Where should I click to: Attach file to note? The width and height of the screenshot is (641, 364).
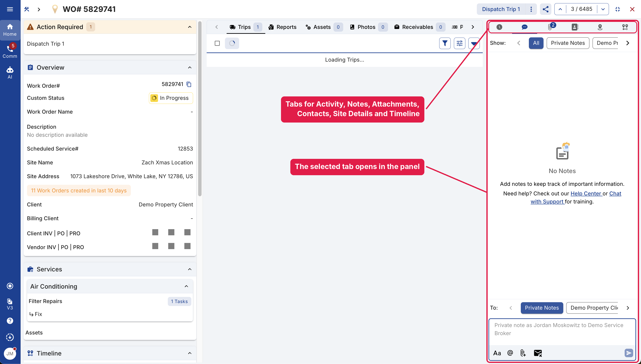coord(523,353)
